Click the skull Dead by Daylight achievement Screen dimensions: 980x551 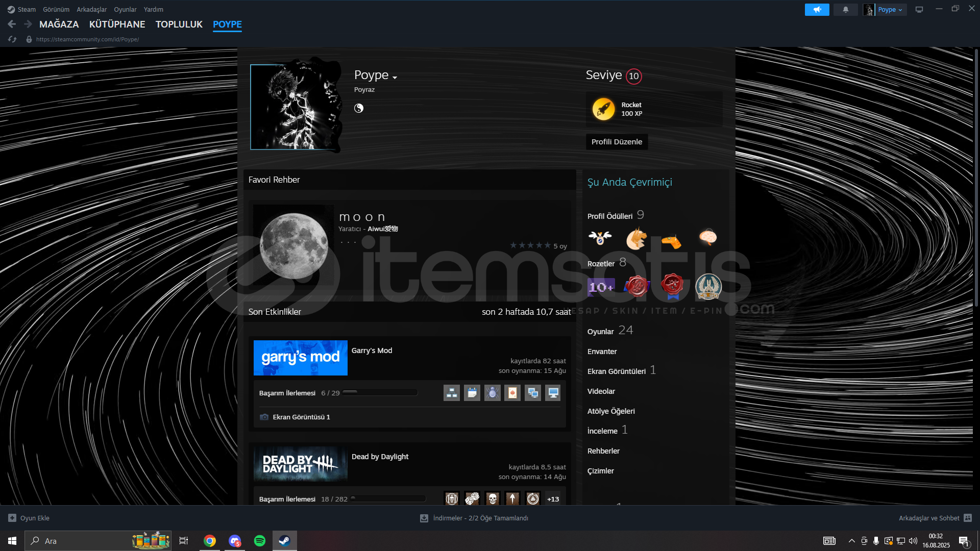492,498
